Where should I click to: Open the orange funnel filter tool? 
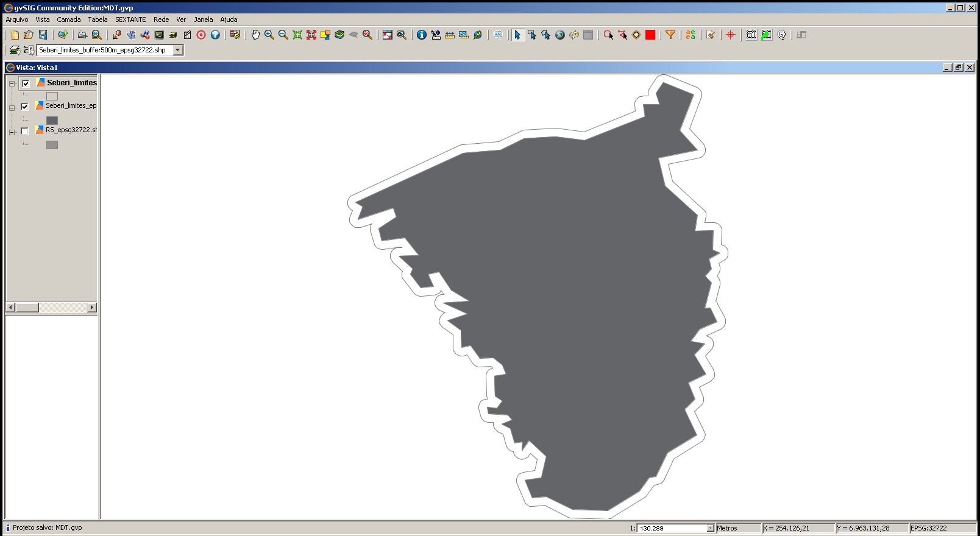tap(670, 35)
